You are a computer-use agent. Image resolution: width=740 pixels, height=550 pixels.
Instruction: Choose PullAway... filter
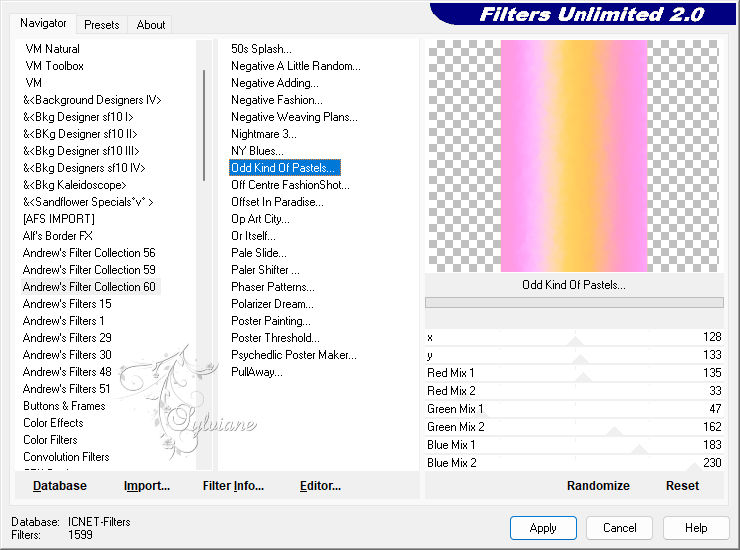point(257,372)
